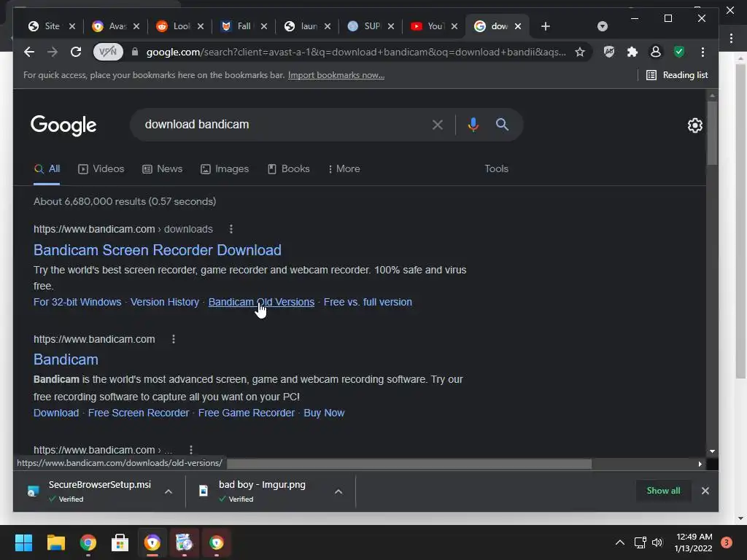Open the Reading list
This screenshot has height=560, width=747.
click(677, 75)
